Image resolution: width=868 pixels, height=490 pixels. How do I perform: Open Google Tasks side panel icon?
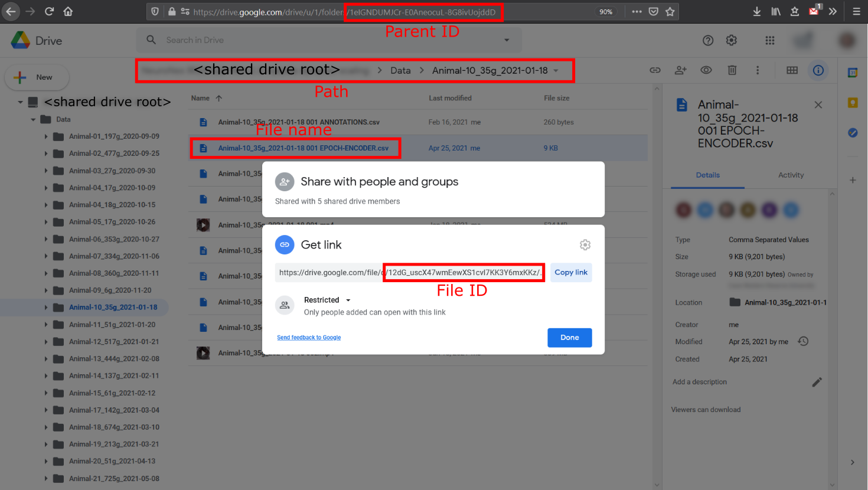(x=853, y=133)
